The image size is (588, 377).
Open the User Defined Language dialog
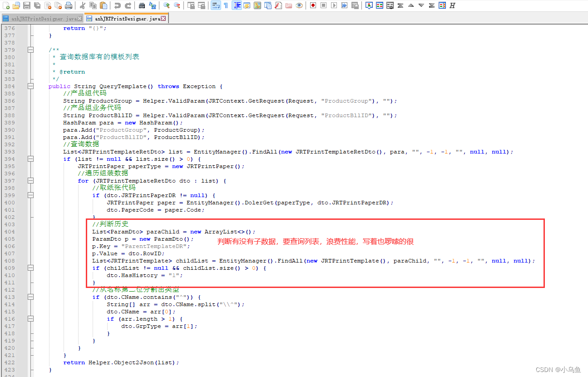pyautogui.click(x=247, y=5)
